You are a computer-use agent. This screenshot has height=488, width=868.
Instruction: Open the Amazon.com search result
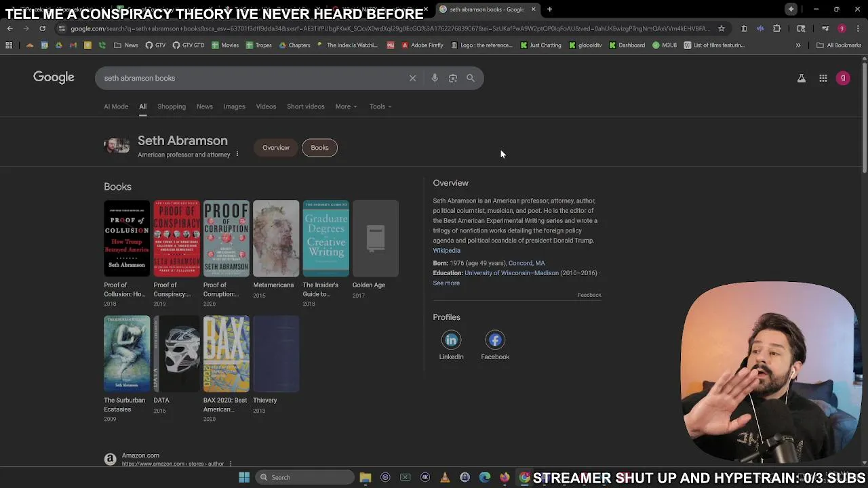(140, 455)
